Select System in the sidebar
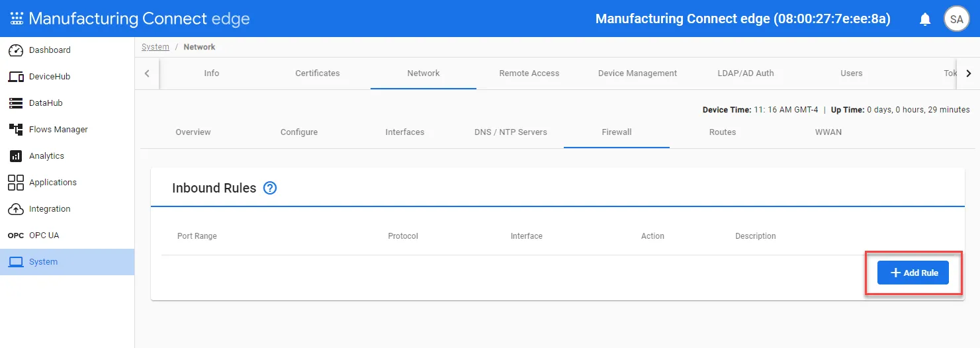The height and width of the screenshot is (348, 980). point(67,262)
